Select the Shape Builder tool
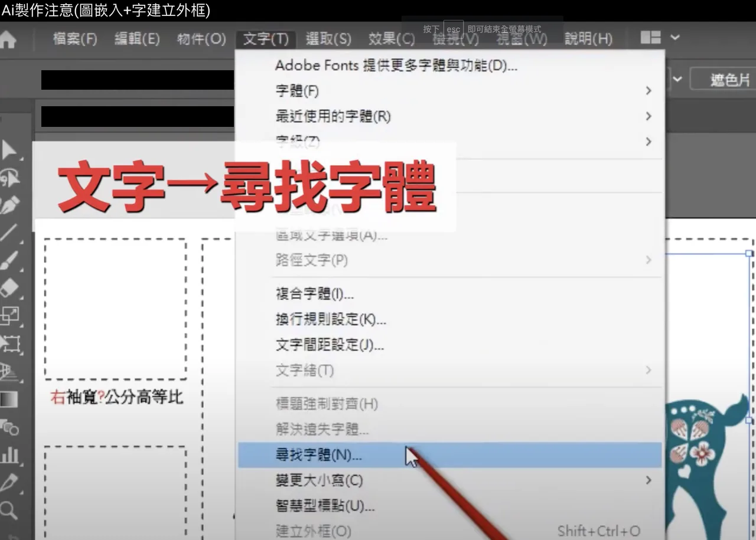756x540 pixels. (9, 427)
